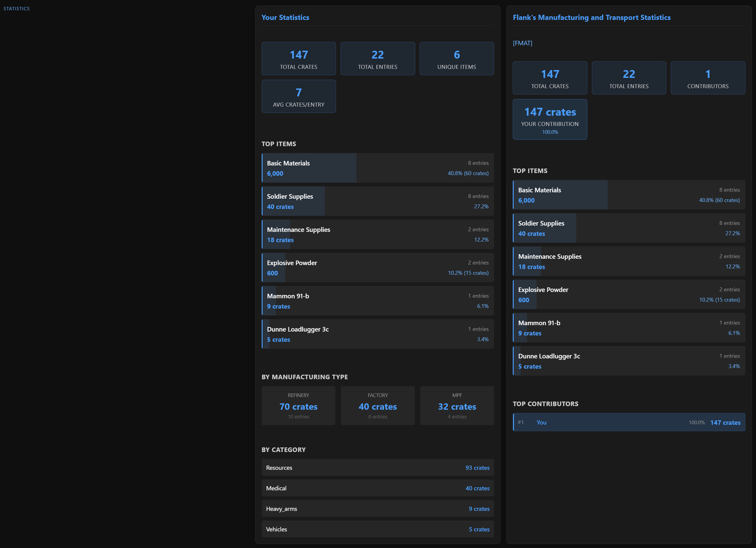Screen dimensions: 756x548
Task: Select the Heavy_arms category row
Action: 377,508
